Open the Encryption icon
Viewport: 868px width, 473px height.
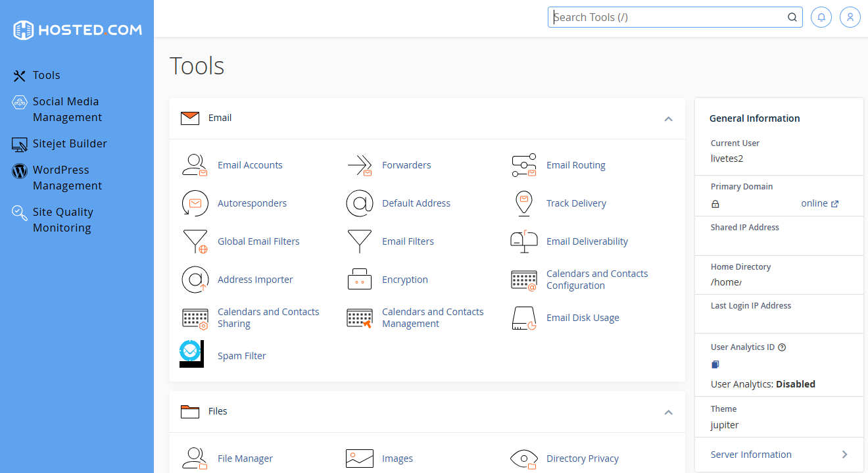pyautogui.click(x=360, y=280)
